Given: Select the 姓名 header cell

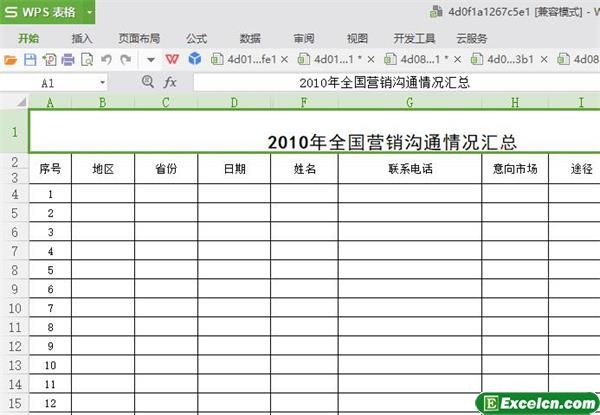Looking at the screenshot, I should (304, 168).
